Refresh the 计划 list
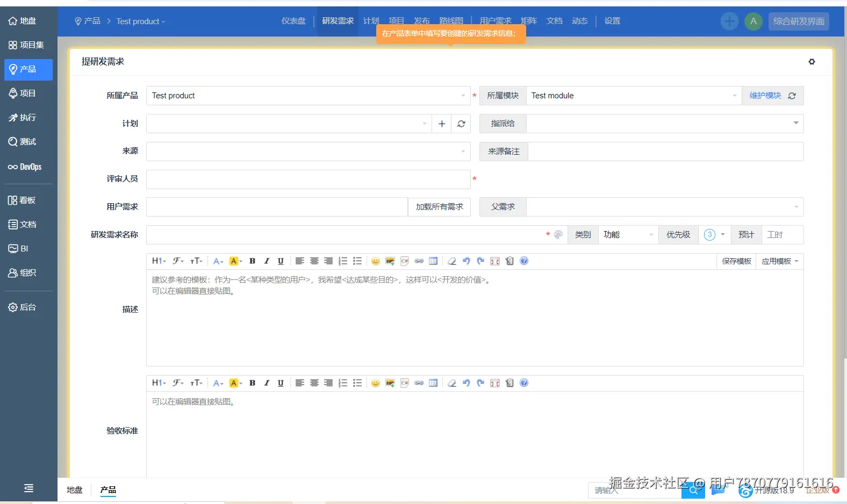The image size is (847, 504). coord(461,124)
